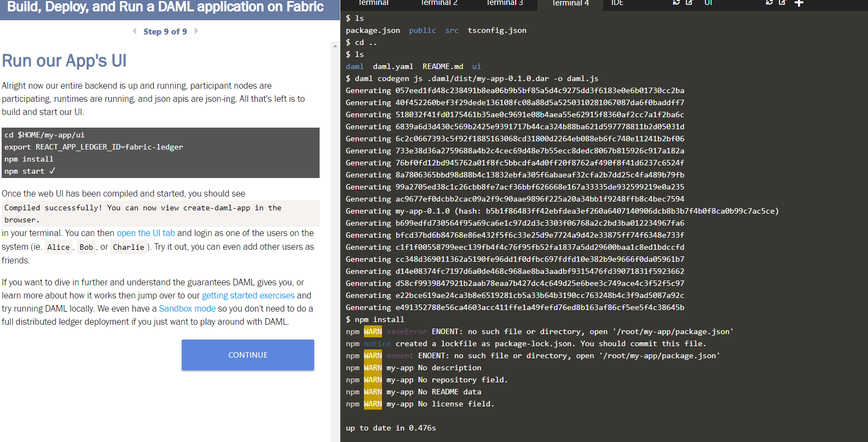Open the 'getting started exercises' link
The image size is (868, 442).
(248, 296)
